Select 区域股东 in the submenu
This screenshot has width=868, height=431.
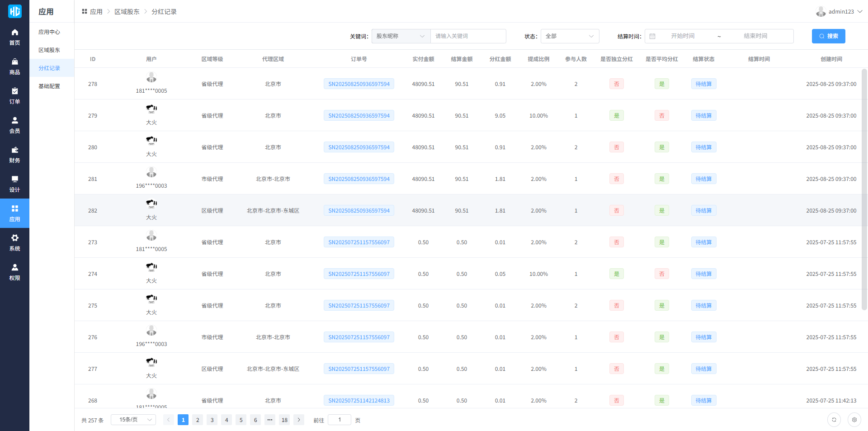tap(49, 50)
